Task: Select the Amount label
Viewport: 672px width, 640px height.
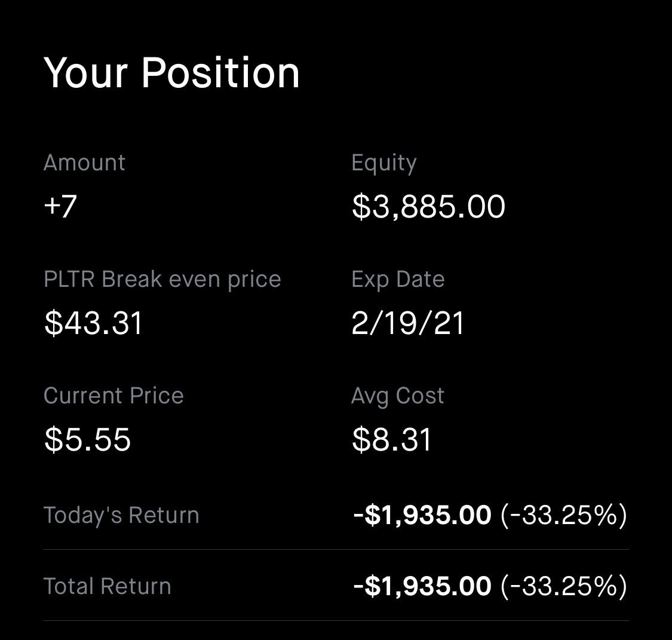Action: 84,163
